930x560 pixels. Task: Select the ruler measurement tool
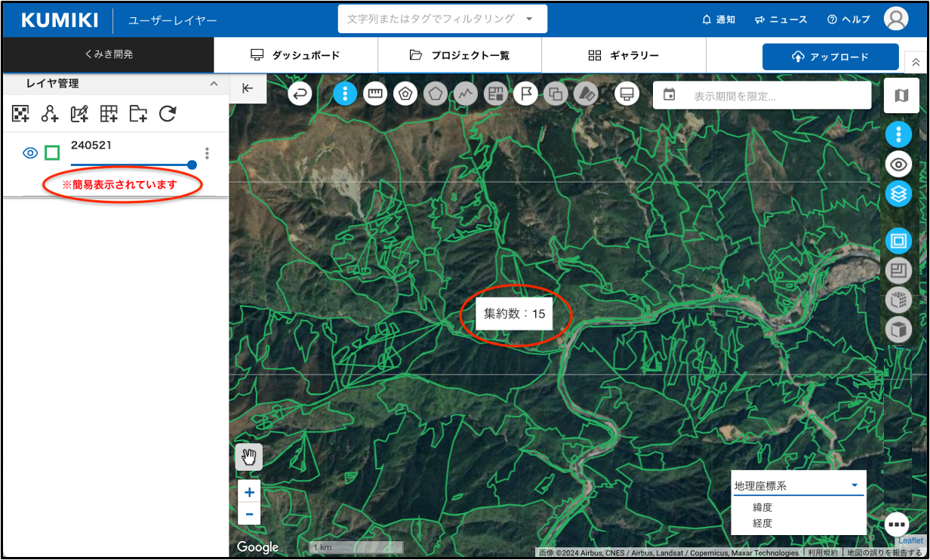(x=374, y=94)
